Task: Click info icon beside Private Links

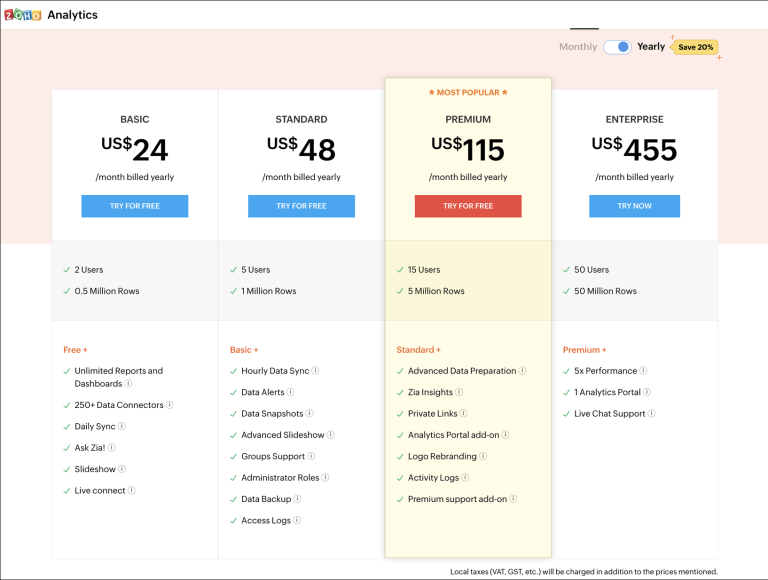Action: pyautogui.click(x=463, y=413)
